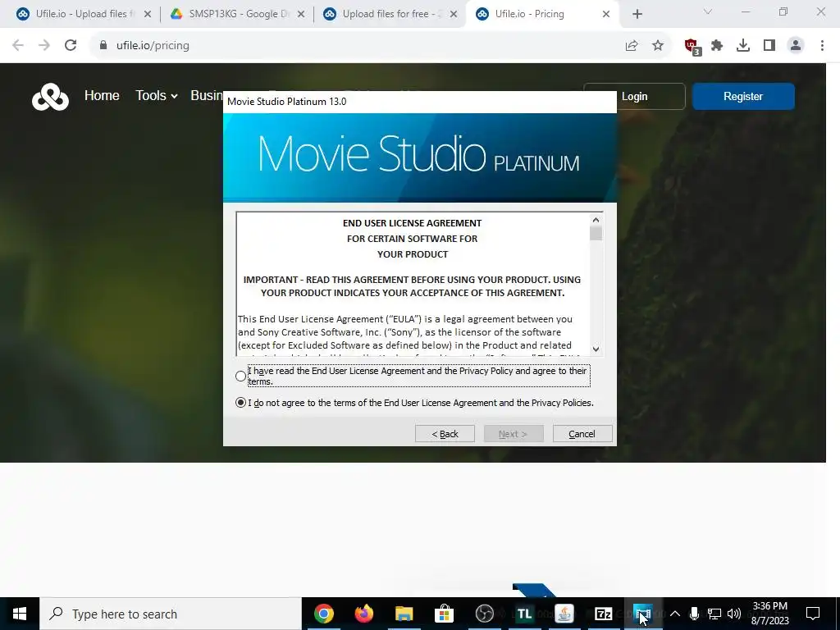Open network settings tray icon
The image size is (840, 630).
click(x=714, y=614)
